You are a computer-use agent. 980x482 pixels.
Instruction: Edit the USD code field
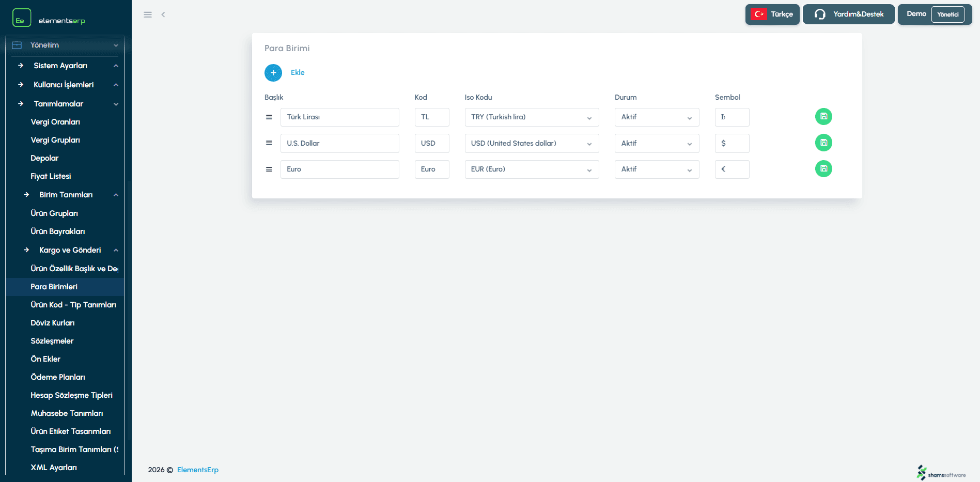[x=432, y=143]
